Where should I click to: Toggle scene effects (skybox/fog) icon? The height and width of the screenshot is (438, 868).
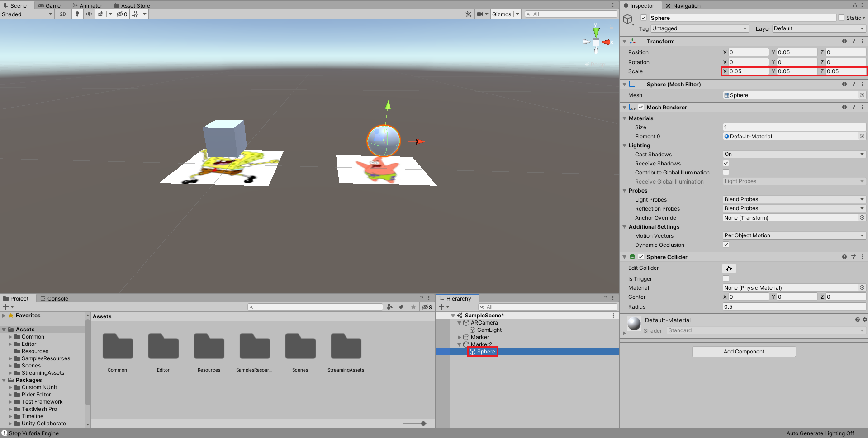[x=100, y=14]
